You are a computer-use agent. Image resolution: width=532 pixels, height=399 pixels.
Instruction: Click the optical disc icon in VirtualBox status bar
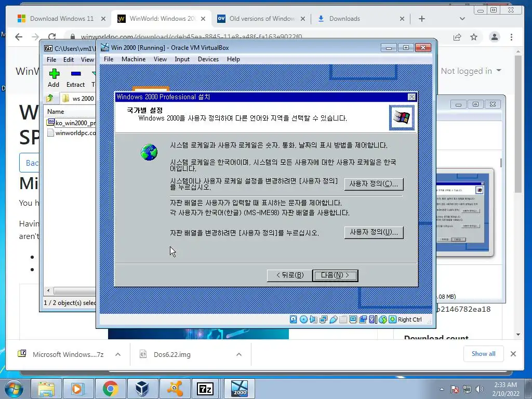tap(303, 320)
